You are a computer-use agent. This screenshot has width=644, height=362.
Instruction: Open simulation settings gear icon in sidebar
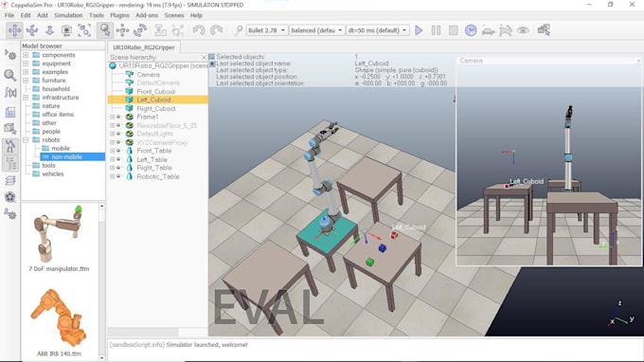pyautogui.click(x=10, y=55)
